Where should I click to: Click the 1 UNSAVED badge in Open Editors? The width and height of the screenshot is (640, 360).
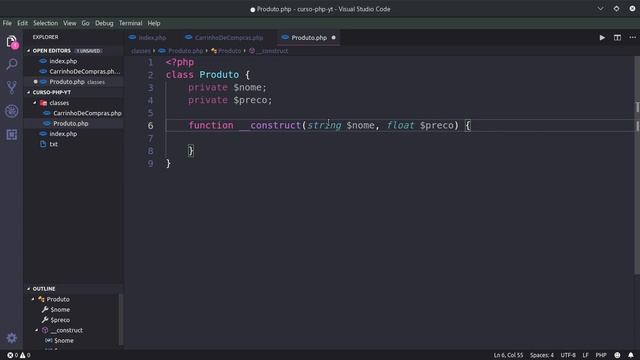coord(89,51)
